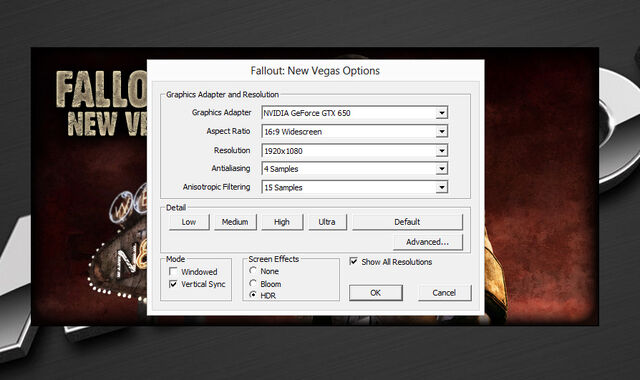Confirm options with OK
Screen dimensions: 640x380
point(376,293)
